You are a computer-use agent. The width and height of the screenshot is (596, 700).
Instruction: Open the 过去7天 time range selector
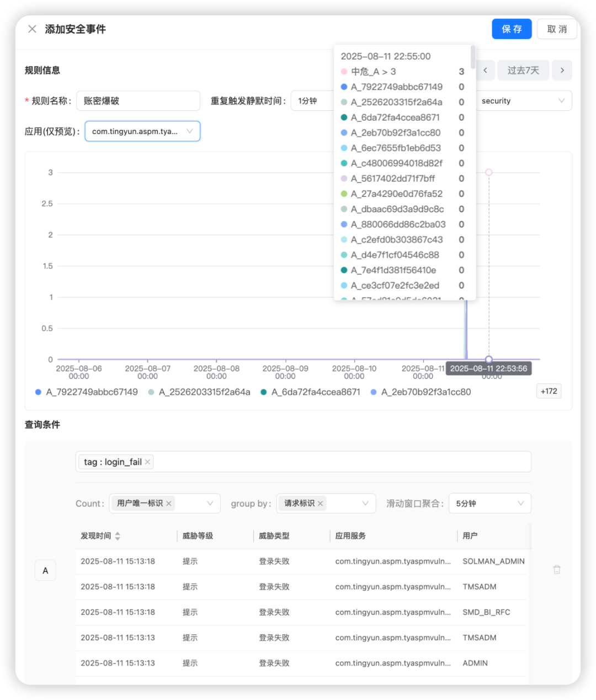[523, 71]
